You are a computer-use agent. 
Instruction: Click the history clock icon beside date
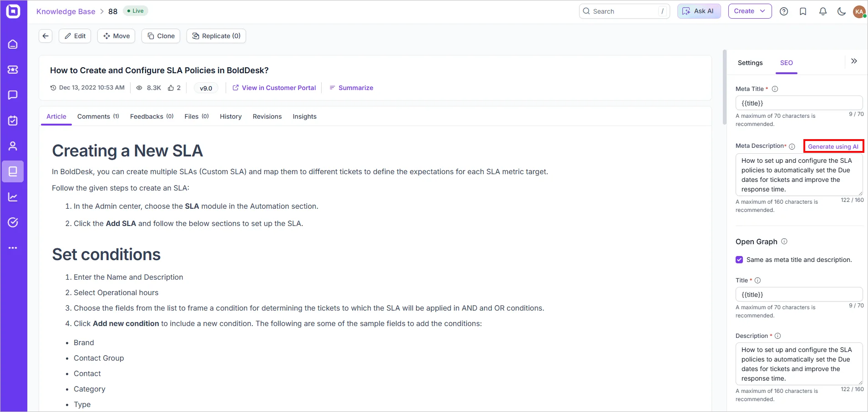(53, 88)
